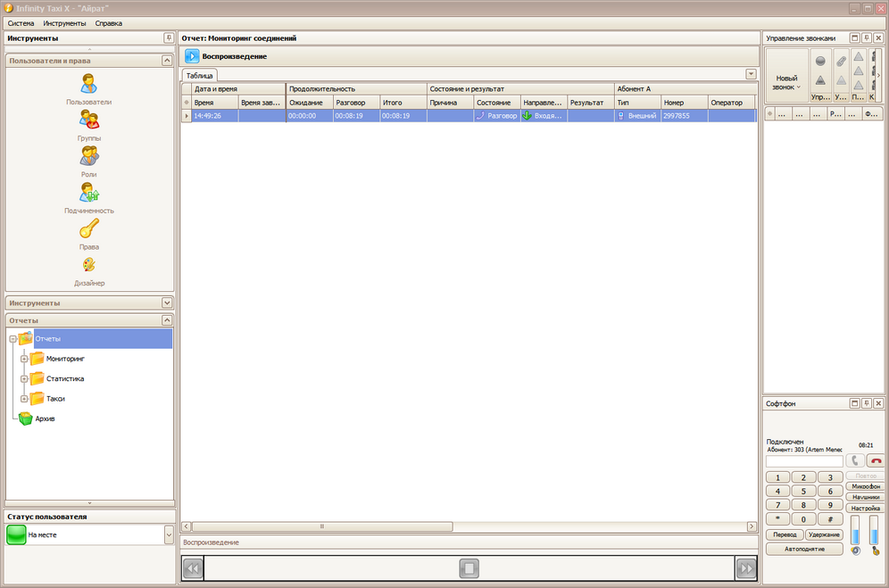
Task: Expand the Инструменты section
Action: tap(167, 302)
